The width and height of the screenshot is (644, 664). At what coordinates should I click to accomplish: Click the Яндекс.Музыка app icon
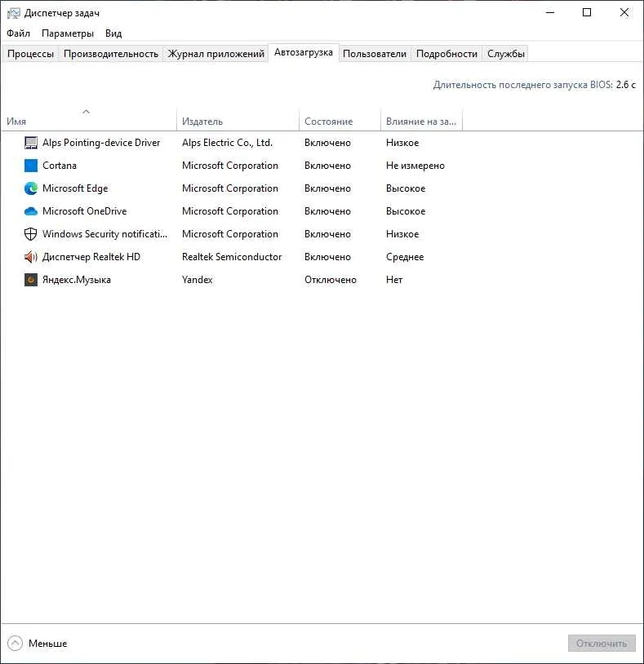point(30,280)
